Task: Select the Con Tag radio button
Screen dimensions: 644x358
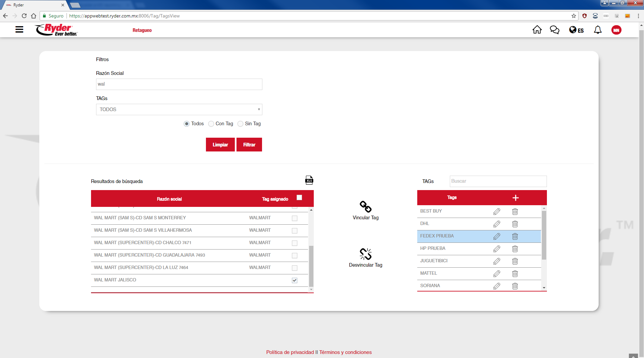Action: (x=211, y=124)
